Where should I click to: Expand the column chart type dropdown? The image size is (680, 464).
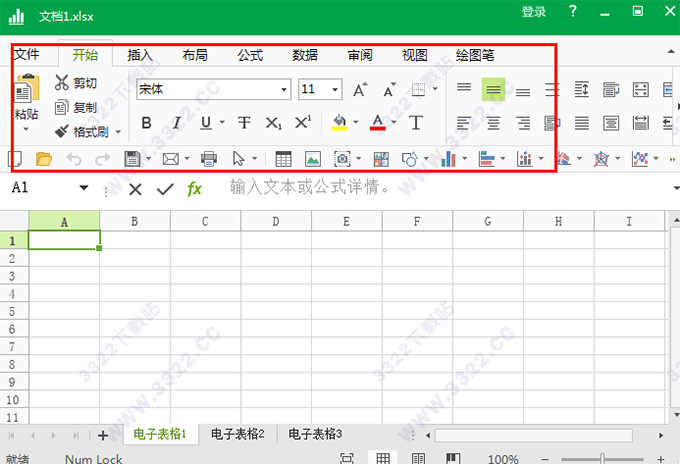pyautogui.click(x=464, y=159)
